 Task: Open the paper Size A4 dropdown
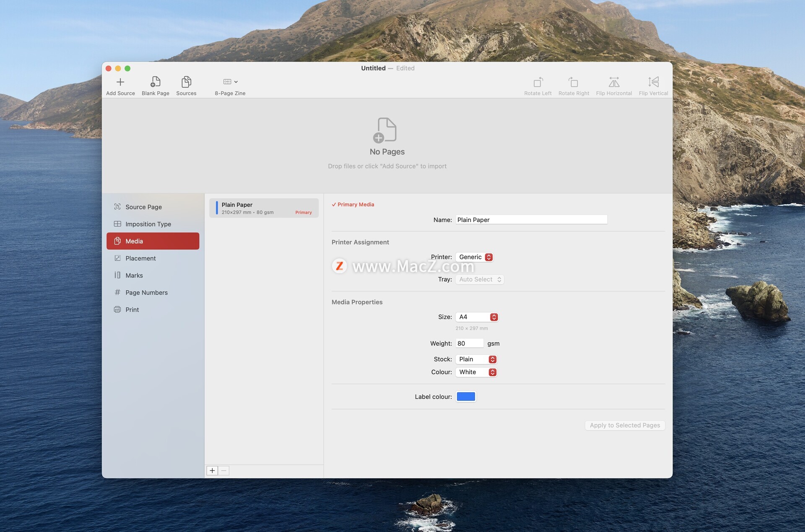477,317
